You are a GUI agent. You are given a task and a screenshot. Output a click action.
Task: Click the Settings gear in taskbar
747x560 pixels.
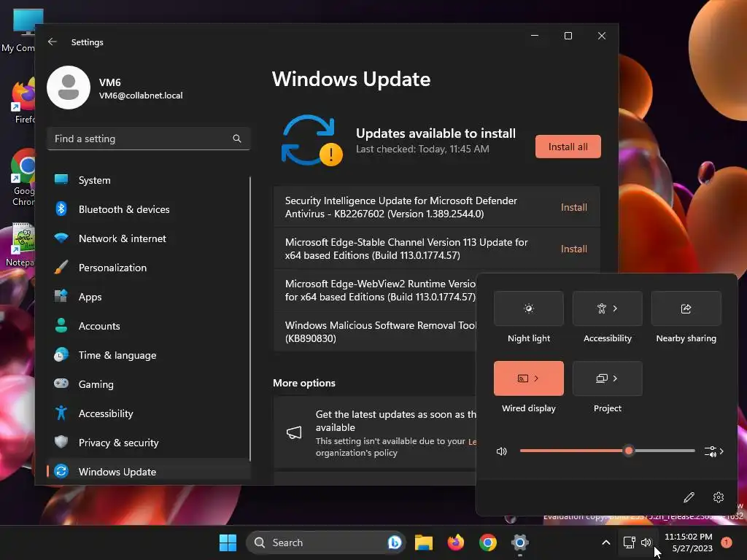[519, 542]
